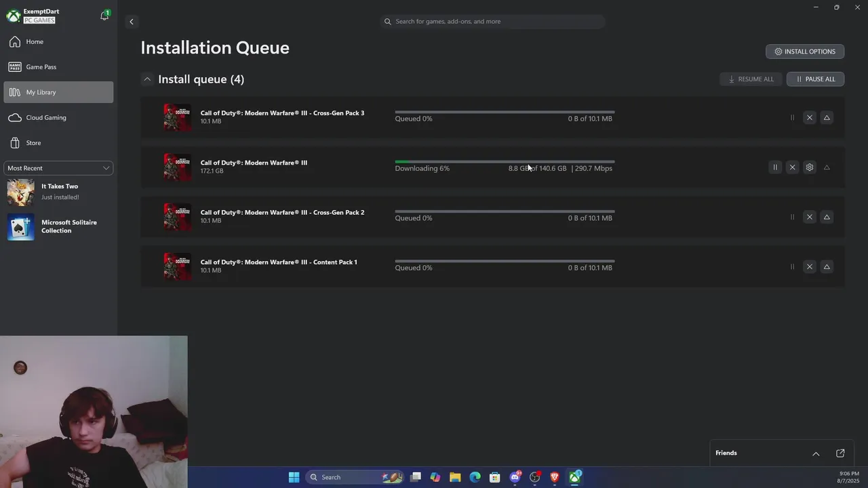Screen dimensions: 868x488
Task: Open Microsoft Solitaire Collection from recent list
Action: 58,226
